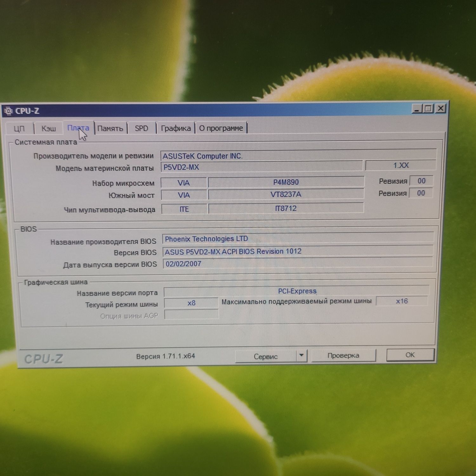
Task: Confirm with the OK button
Action: click(410, 355)
